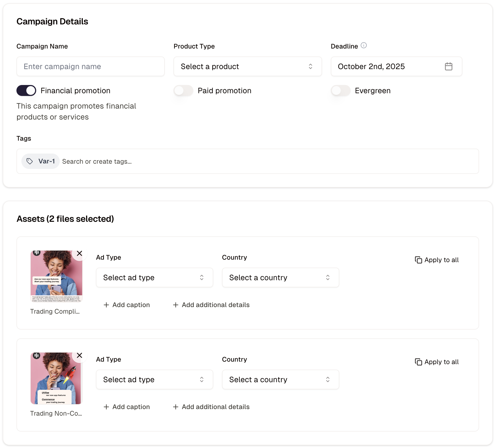Add additional details to Trading Non-Co... asset
This screenshot has height=448, width=495.
(211, 407)
